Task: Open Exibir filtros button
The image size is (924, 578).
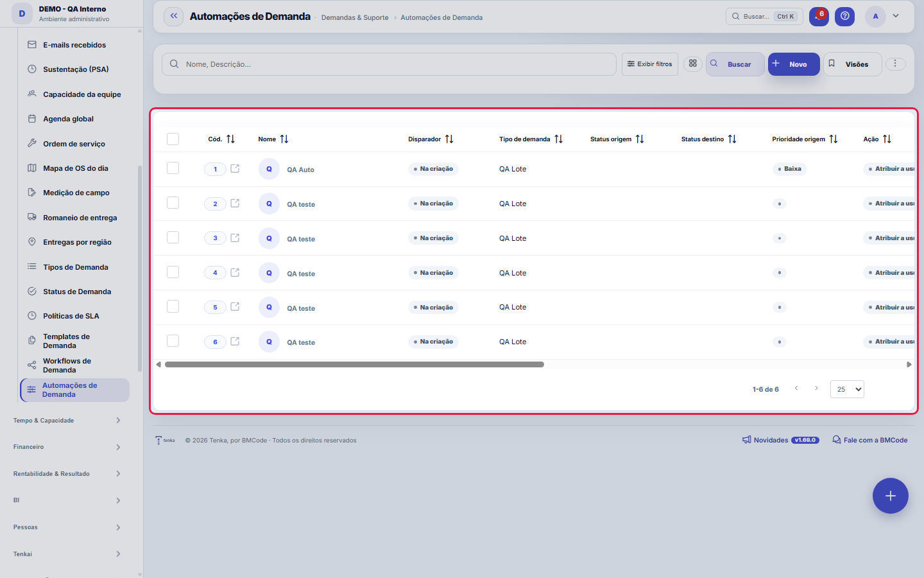Action: [x=650, y=64]
